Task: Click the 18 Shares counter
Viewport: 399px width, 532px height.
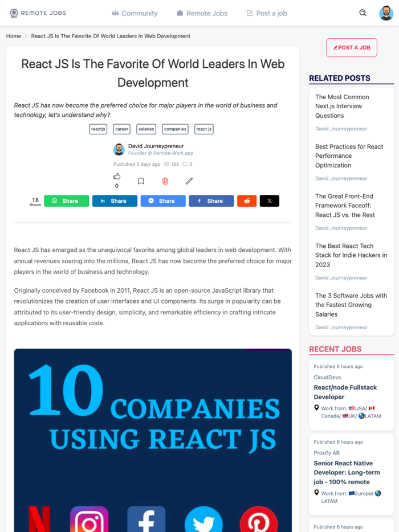Action: pos(35,201)
